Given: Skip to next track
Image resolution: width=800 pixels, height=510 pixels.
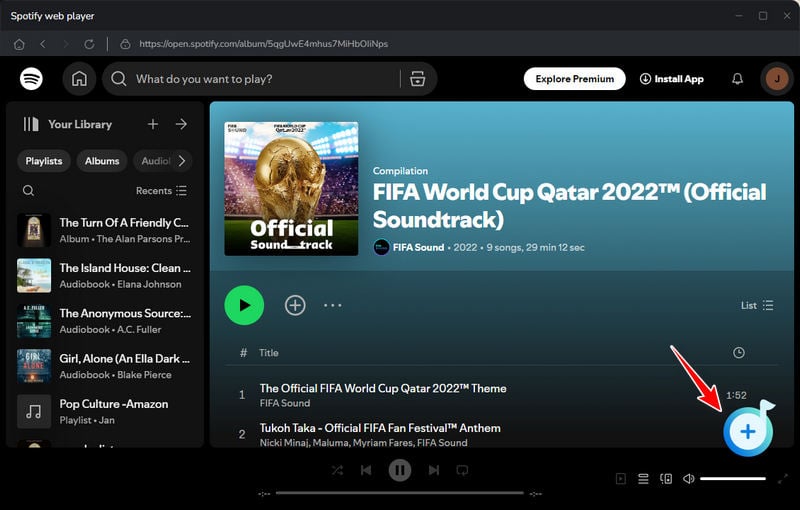Looking at the screenshot, I should pyautogui.click(x=434, y=470).
